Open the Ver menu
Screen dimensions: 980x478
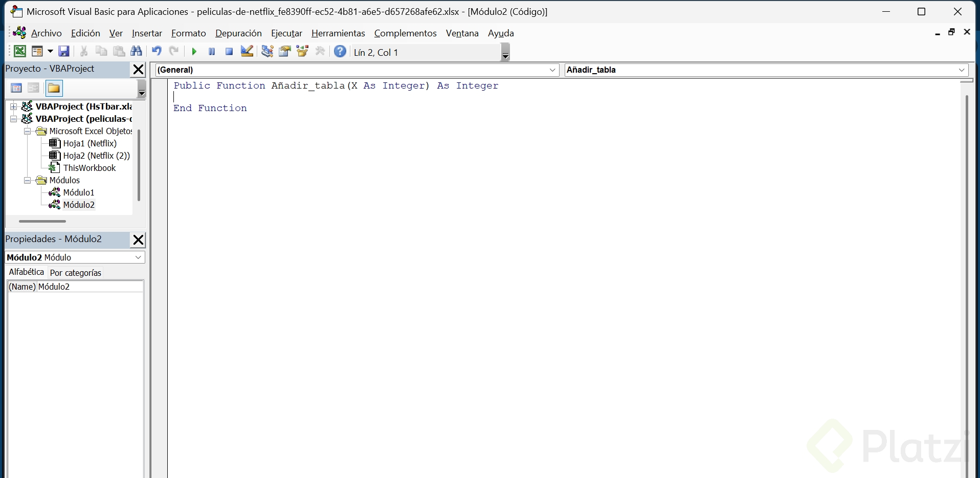[116, 33]
